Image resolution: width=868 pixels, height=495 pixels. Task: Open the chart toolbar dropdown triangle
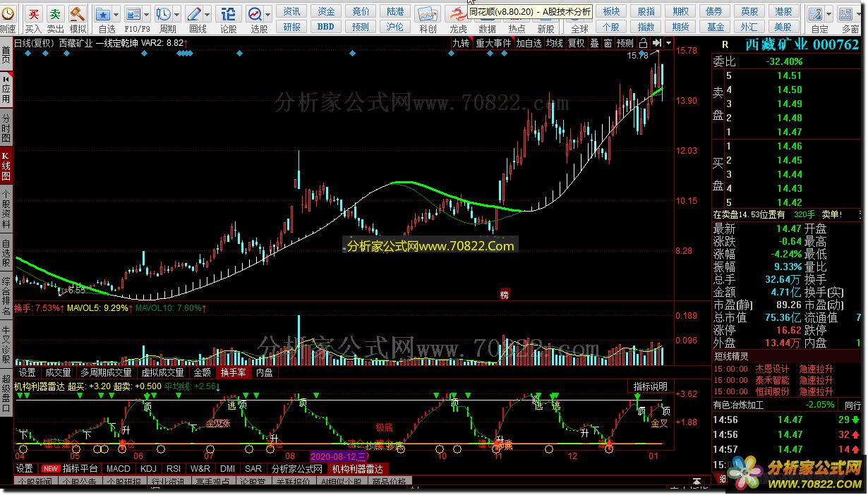[x=668, y=43]
